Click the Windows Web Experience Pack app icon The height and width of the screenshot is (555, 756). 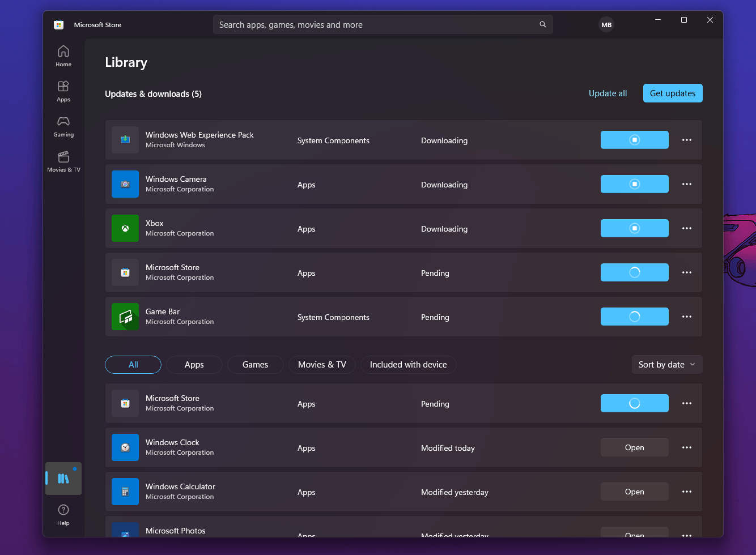pos(125,140)
